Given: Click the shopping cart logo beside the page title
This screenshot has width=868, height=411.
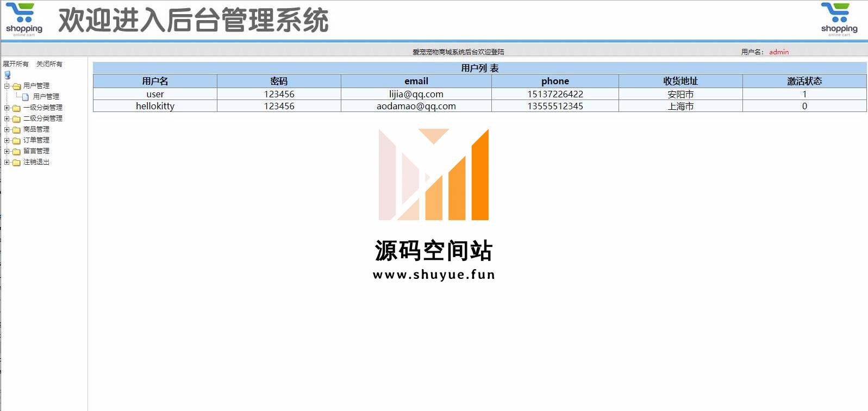Looking at the screenshot, I should click(x=24, y=19).
